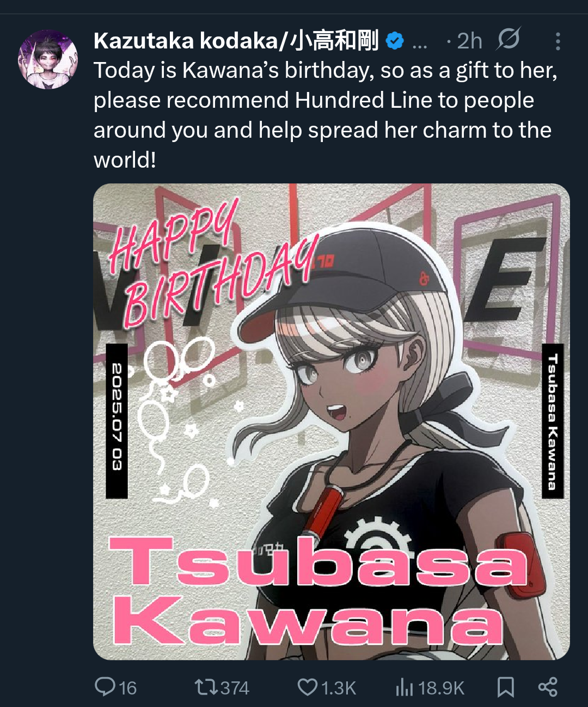The image size is (588, 707).
Task: Click the tweet text about Kawana's birthday
Action: [x=326, y=115]
